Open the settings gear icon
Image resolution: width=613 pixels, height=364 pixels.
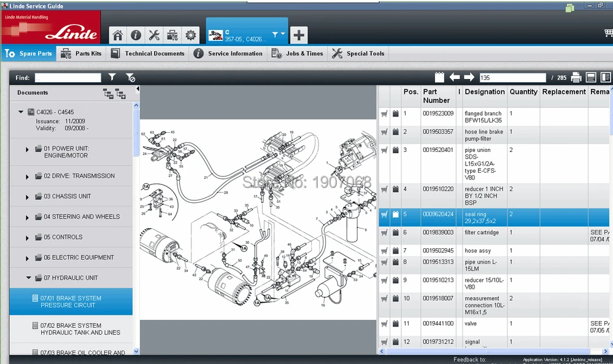click(x=191, y=35)
